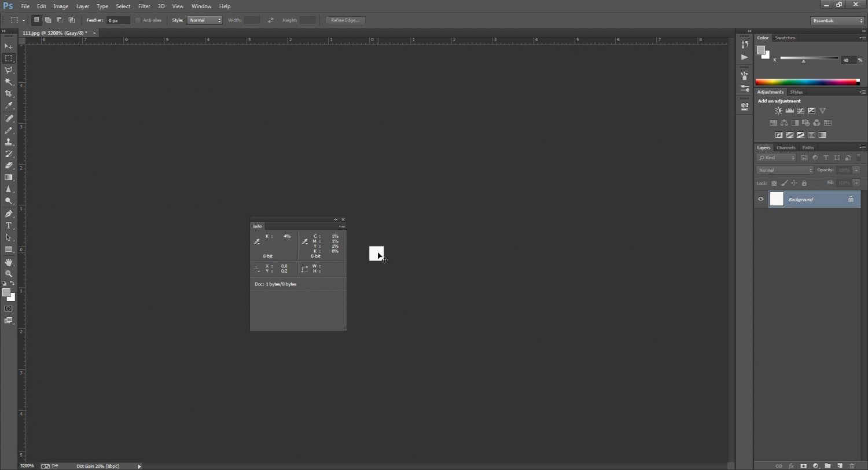
Task: Delete layer using the trash icon
Action: tap(852, 466)
